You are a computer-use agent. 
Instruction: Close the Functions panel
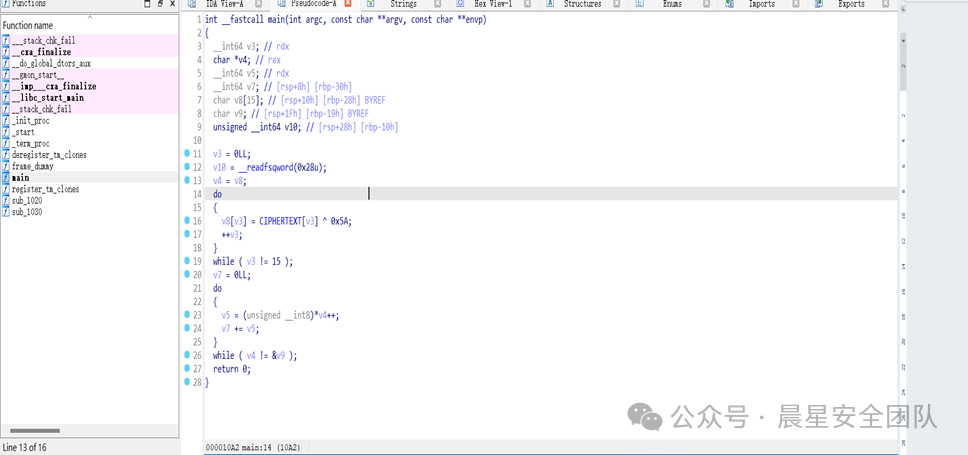(x=172, y=4)
